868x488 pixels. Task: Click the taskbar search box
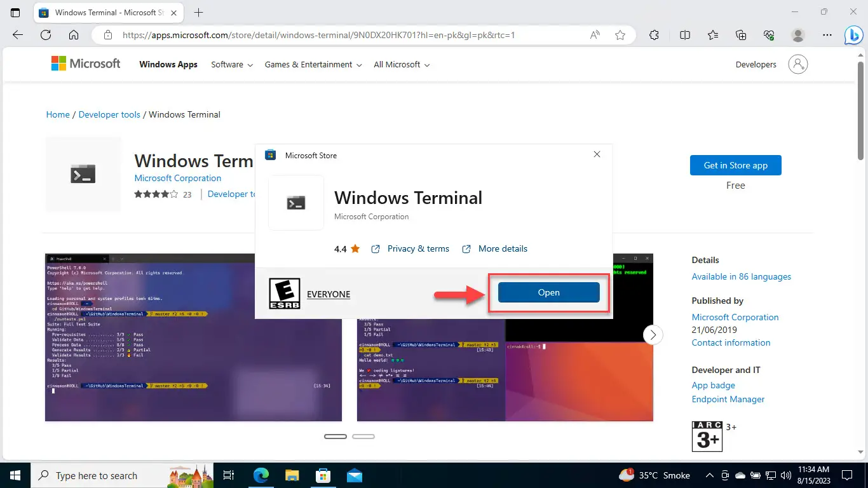click(122, 475)
